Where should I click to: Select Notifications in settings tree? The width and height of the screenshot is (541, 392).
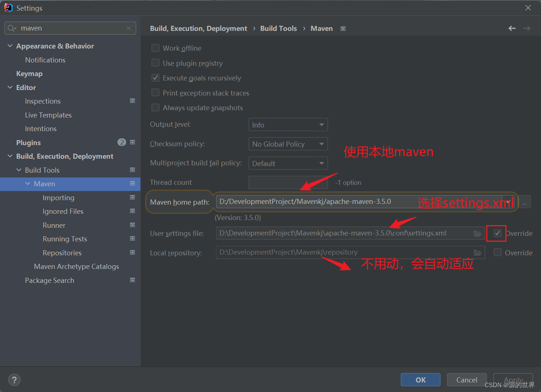point(45,60)
